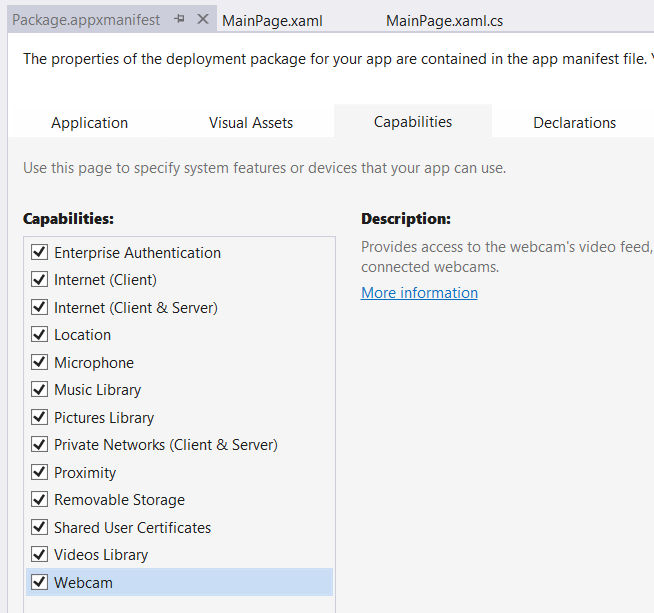654x613 pixels.
Task: Select the Webcam list row label
Action: 83,583
